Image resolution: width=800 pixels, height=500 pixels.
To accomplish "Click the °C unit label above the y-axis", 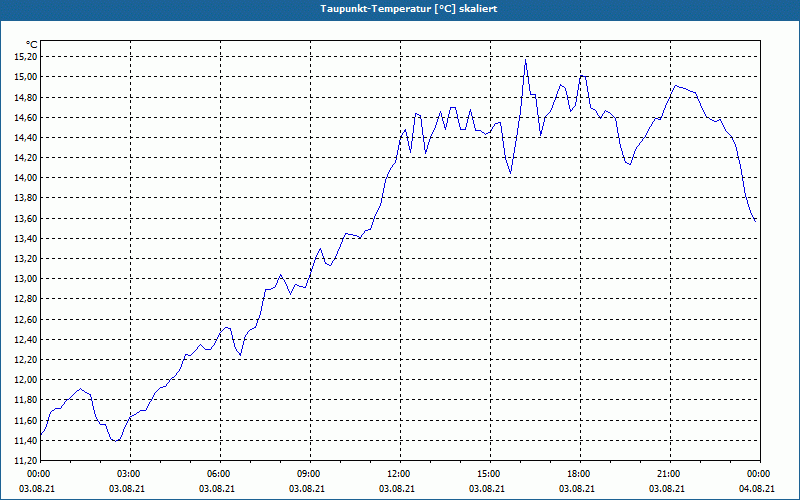I will pyautogui.click(x=31, y=45).
